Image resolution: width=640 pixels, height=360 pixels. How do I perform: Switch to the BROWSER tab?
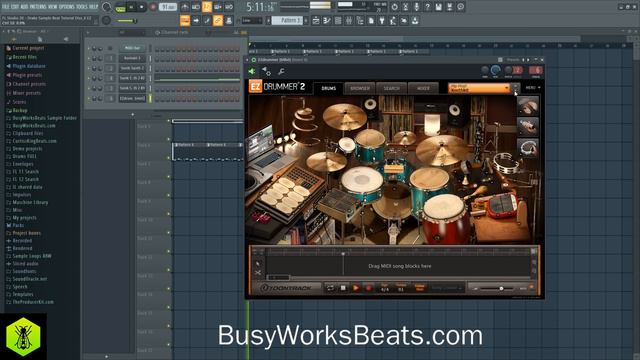[360, 88]
